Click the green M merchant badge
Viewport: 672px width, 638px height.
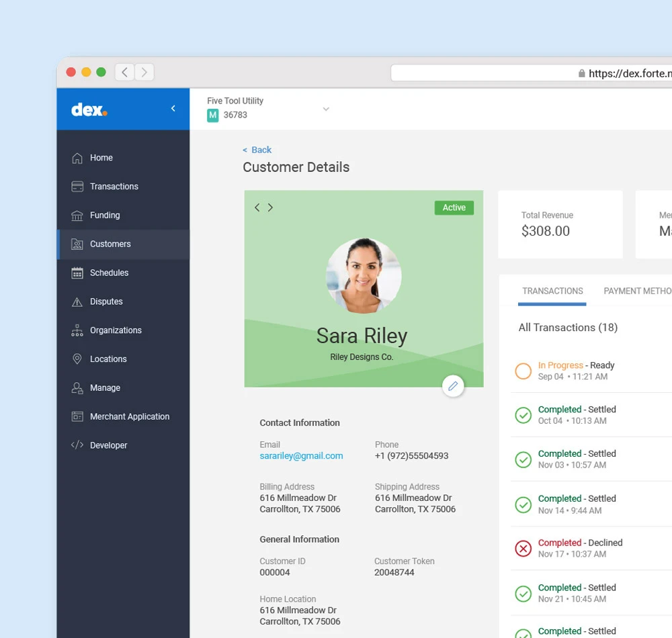212,116
